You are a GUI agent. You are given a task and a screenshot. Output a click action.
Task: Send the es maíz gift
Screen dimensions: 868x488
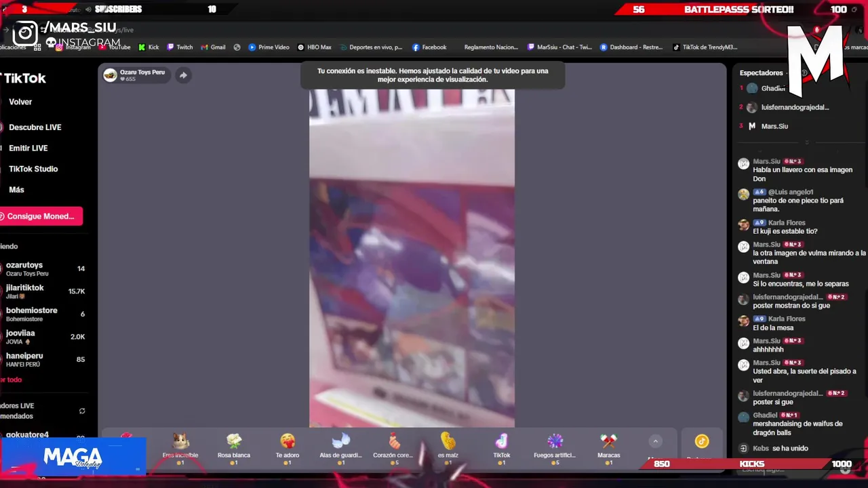[x=448, y=448]
